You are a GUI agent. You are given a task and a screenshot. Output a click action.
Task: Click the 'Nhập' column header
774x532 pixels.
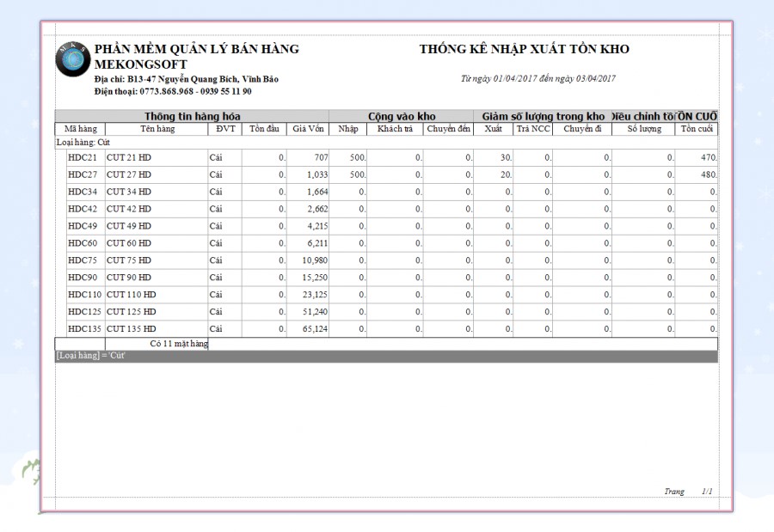point(348,129)
